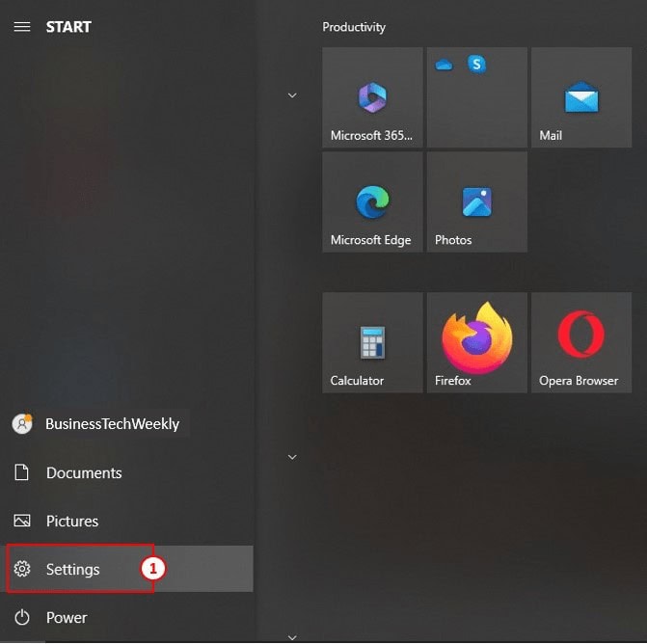Open the Photos tile
The height and width of the screenshot is (644, 647).
tap(476, 201)
